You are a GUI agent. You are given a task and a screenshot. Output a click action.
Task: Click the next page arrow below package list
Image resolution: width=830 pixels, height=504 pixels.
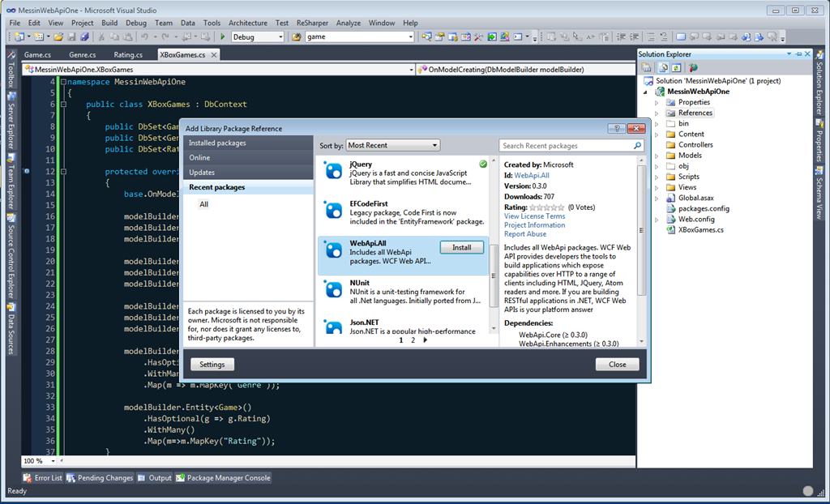click(x=425, y=340)
